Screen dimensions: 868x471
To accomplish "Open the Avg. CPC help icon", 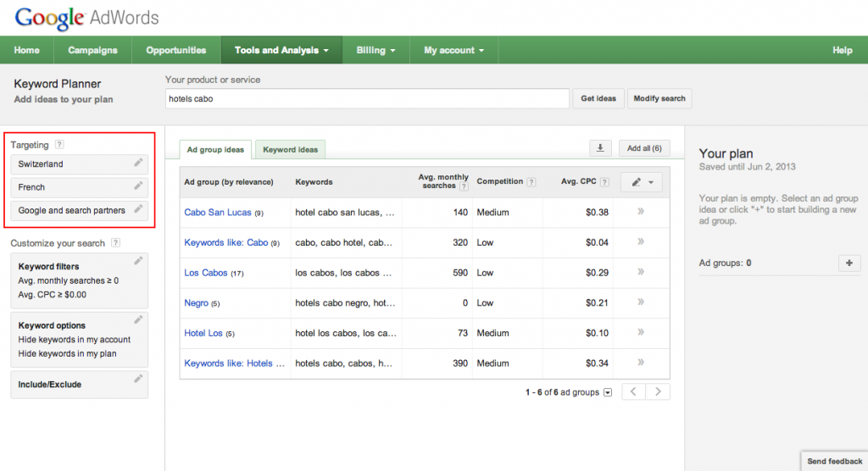I will coord(604,181).
